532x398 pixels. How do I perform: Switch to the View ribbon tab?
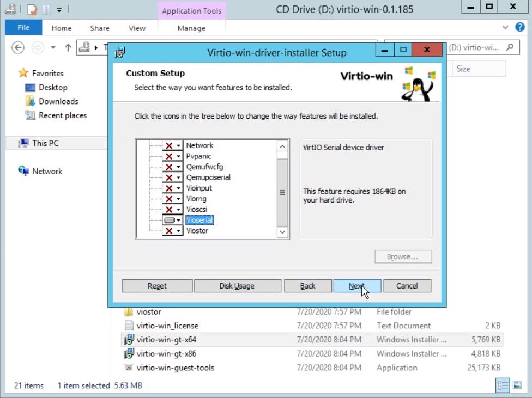137,28
